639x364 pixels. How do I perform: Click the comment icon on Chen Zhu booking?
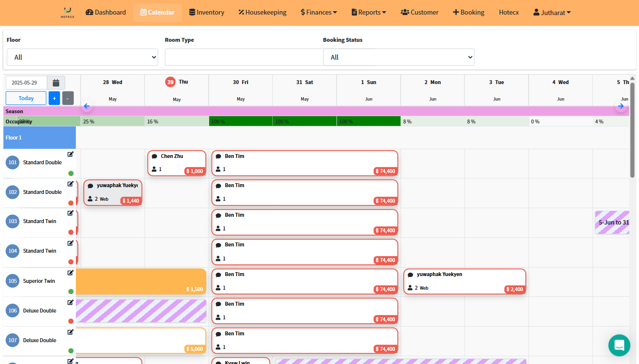point(155,156)
